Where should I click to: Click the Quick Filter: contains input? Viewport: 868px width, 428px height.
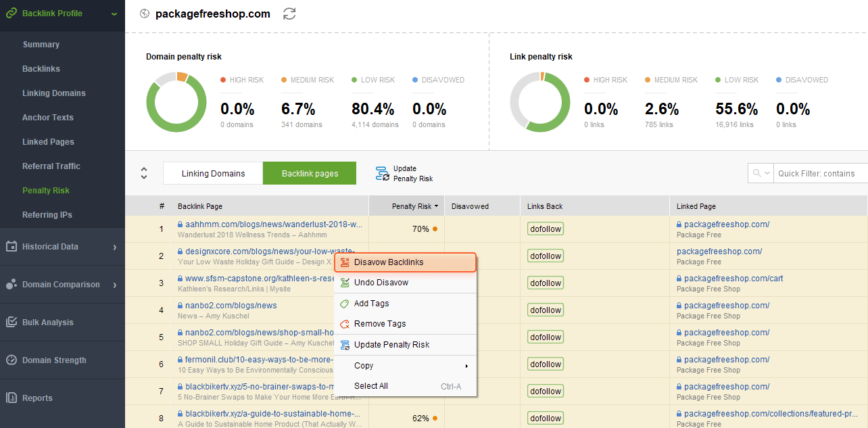(x=821, y=173)
